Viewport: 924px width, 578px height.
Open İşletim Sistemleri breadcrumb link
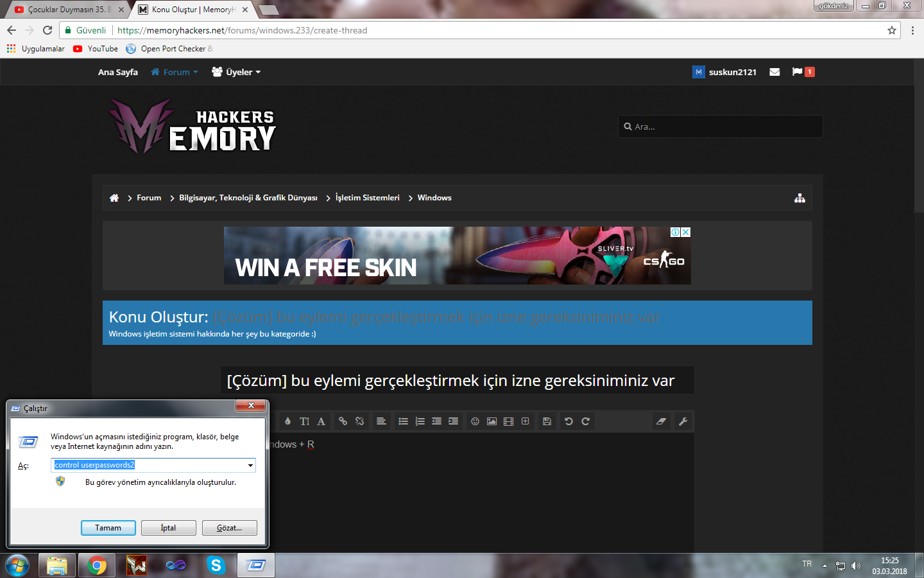[368, 198]
